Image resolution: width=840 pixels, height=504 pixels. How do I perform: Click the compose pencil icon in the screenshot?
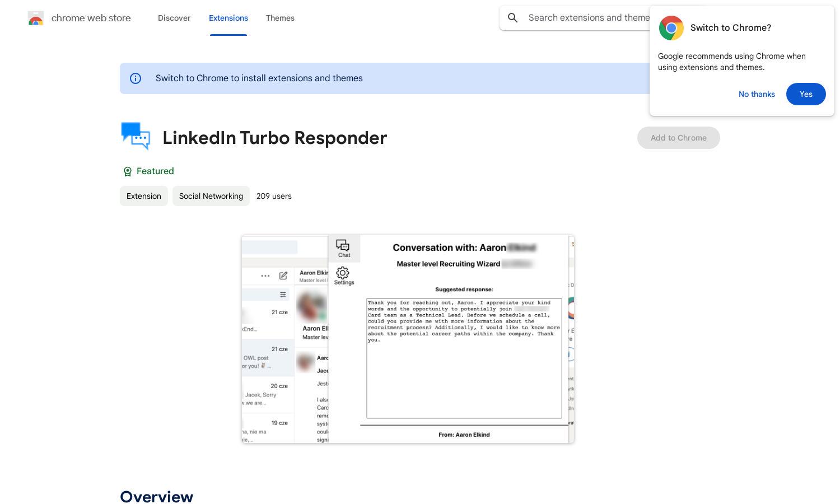click(283, 276)
